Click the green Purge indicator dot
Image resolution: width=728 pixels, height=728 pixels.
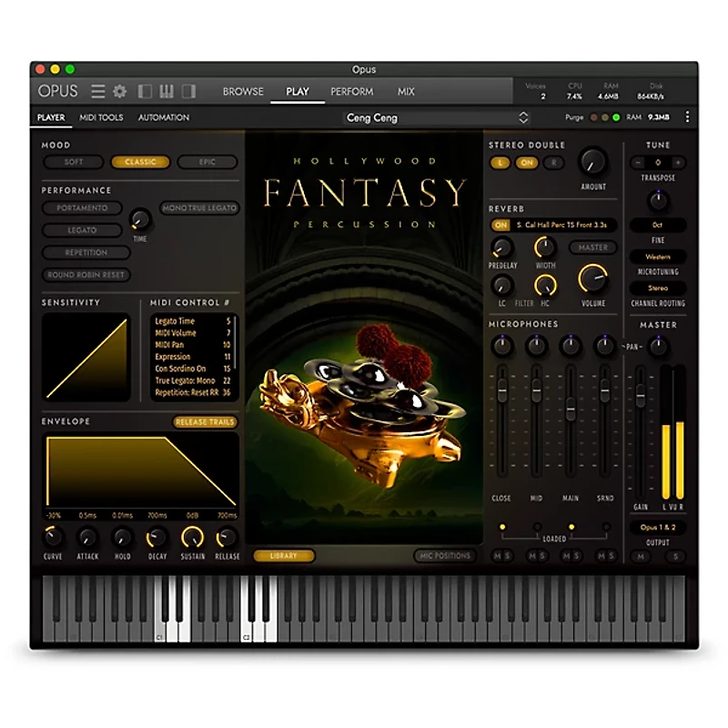[616, 117]
